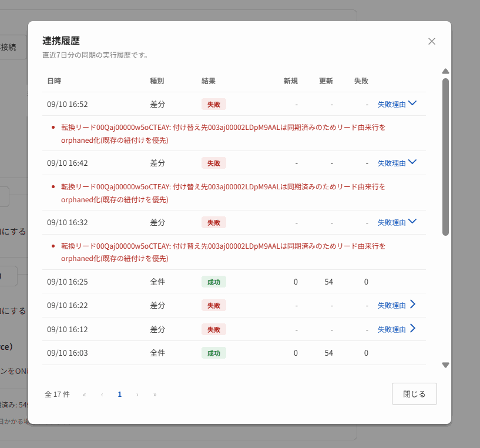Collapse 失敗理由 for the 09/10 16:52 row
This screenshot has width=480, height=448.
point(397,104)
